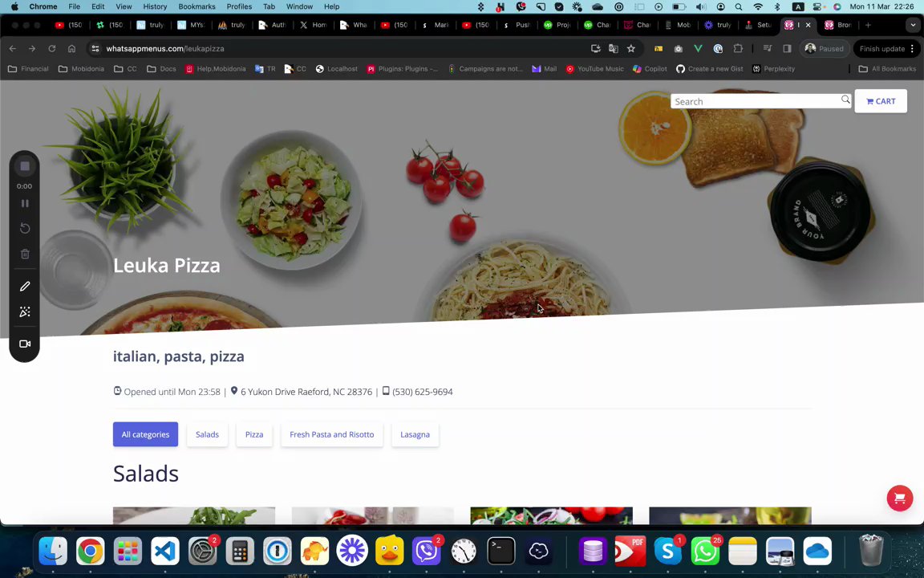Screen dimensions: 924x578
Task: Open the Localhost bookmark
Action: (x=337, y=68)
